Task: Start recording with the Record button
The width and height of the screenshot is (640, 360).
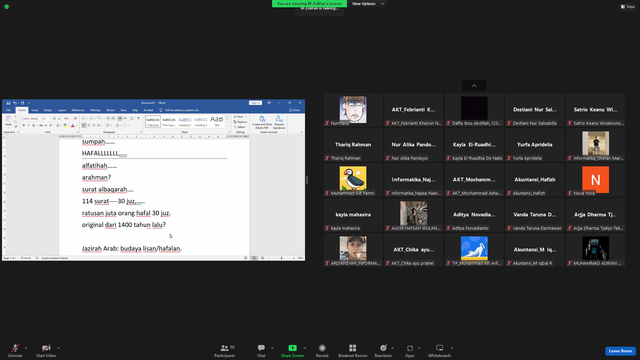Action: (x=322, y=350)
